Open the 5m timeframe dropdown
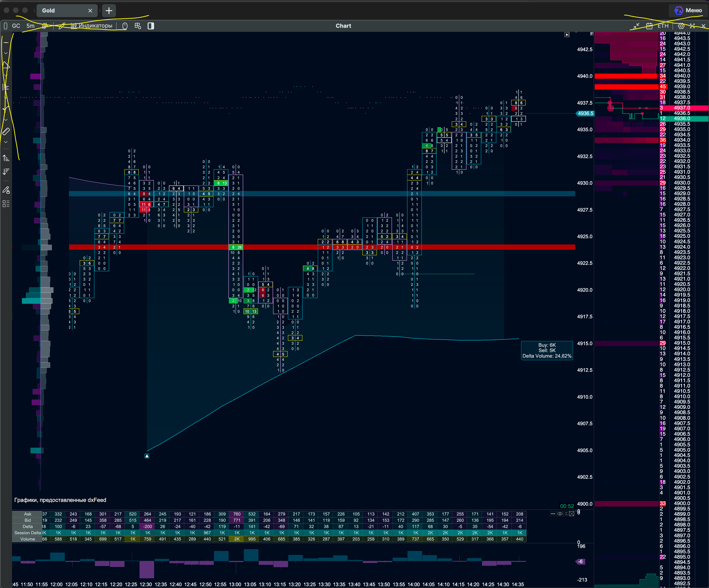 coord(30,26)
